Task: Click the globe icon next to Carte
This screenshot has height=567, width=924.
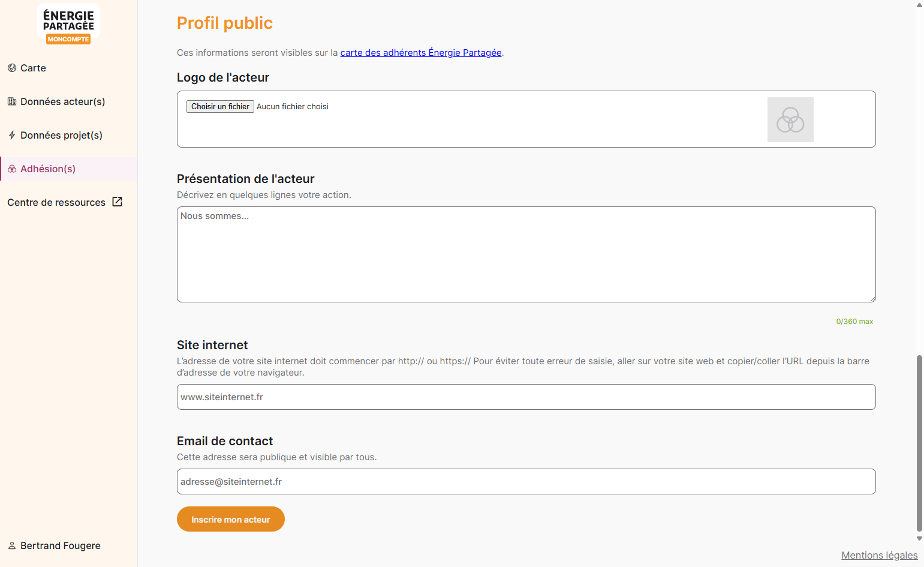Action: (x=12, y=68)
